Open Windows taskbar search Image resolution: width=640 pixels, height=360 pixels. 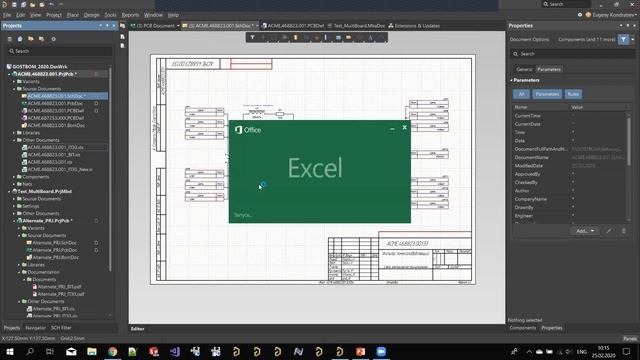tap(30, 351)
